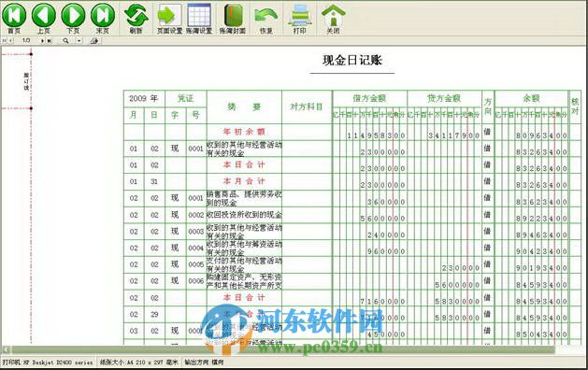Click the 对方科目 column header
The image size is (588, 370).
(307, 107)
